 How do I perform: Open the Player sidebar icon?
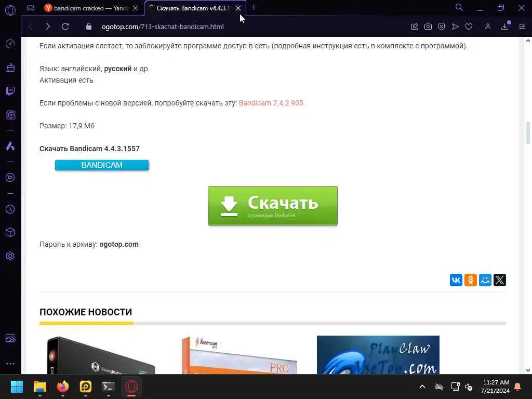coord(10,178)
